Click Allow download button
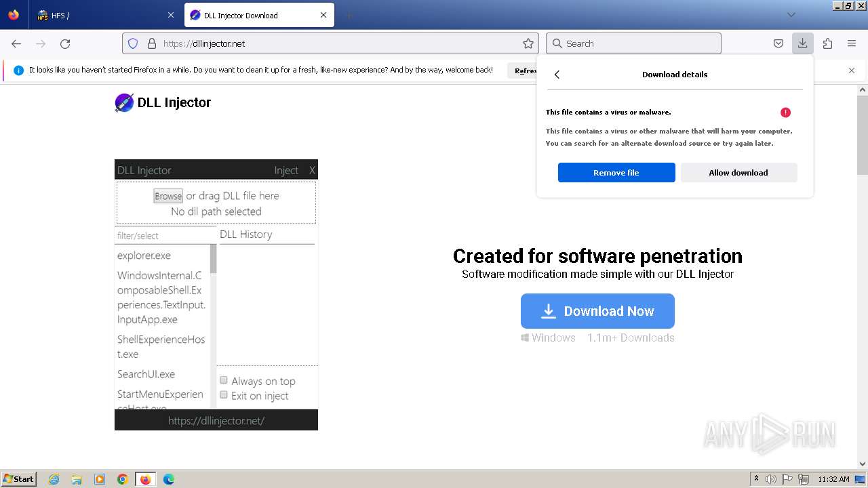This screenshot has height=488, width=868. point(738,173)
